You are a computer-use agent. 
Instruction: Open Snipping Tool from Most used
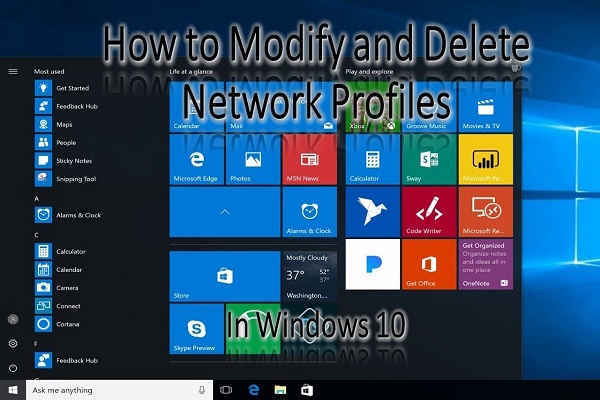(66, 179)
